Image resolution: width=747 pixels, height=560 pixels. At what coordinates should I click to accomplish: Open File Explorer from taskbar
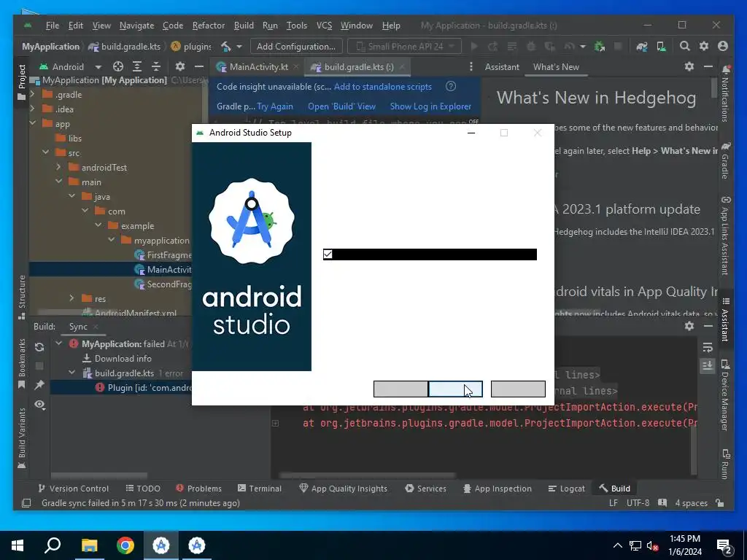pyautogui.click(x=89, y=545)
